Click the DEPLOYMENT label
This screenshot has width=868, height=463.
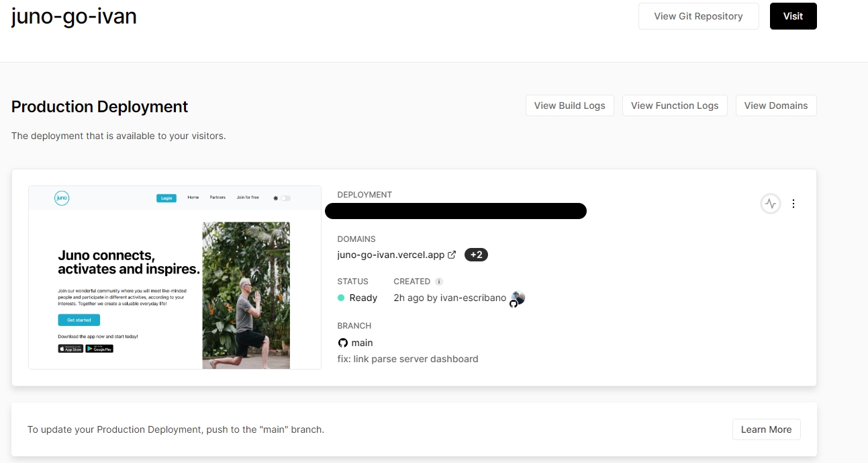(x=365, y=195)
